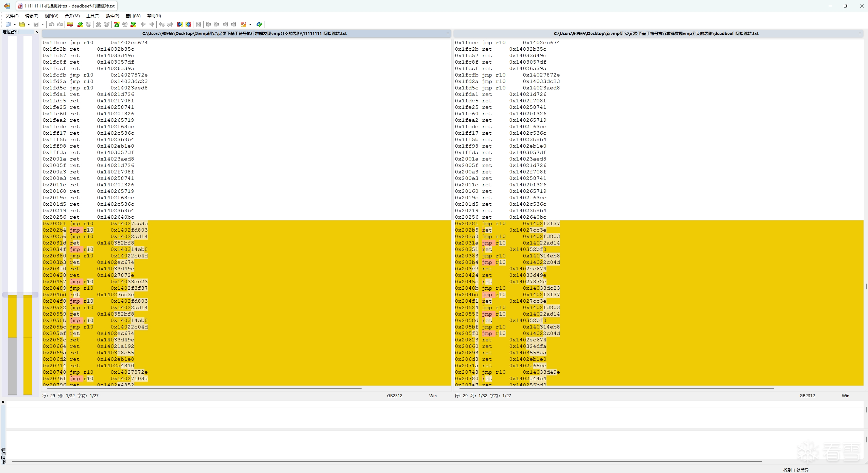
Task: Click the Copy All to Left icon
Action: (x=188, y=24)
